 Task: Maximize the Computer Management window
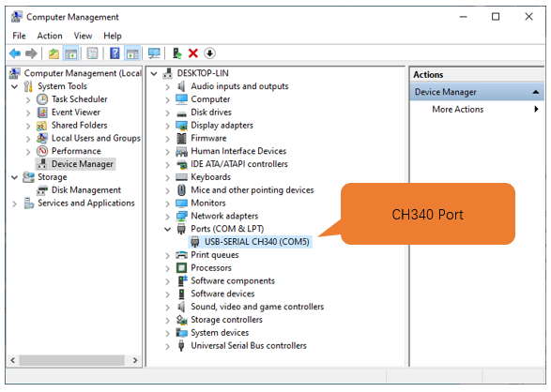tap(496, 17)
